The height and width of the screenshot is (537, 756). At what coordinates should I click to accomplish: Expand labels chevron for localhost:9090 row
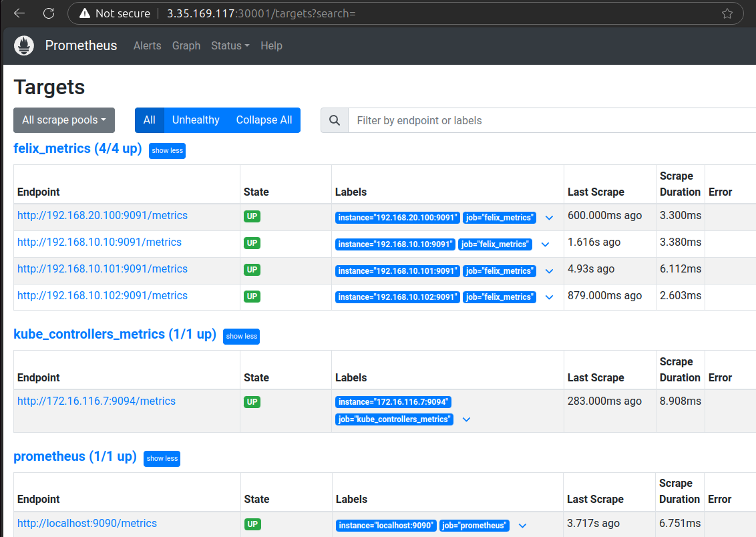(523, 526)
